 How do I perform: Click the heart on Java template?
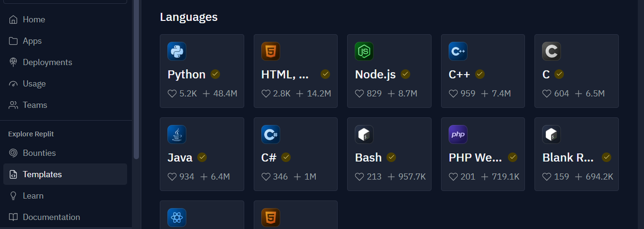click(172, 177)
